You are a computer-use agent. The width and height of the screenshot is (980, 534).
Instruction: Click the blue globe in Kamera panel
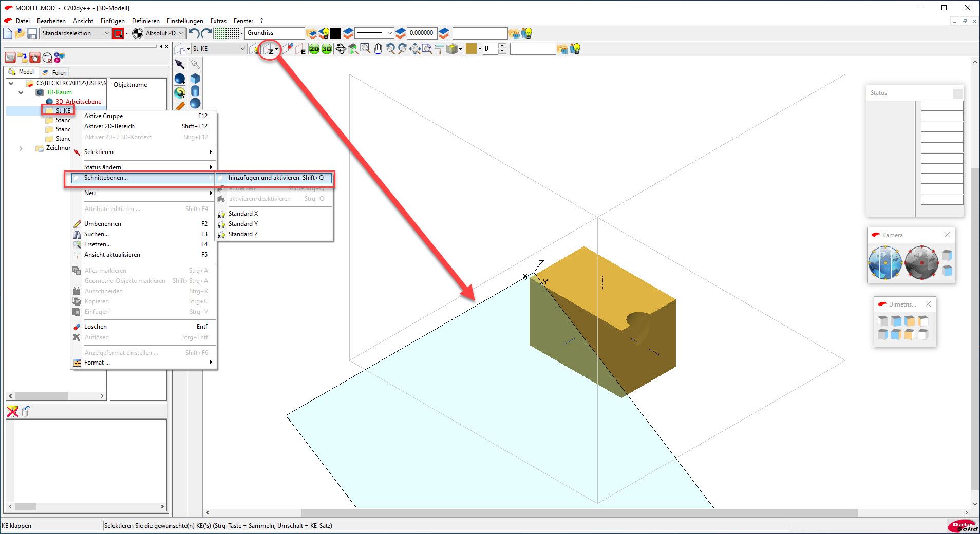coord(885,262)
